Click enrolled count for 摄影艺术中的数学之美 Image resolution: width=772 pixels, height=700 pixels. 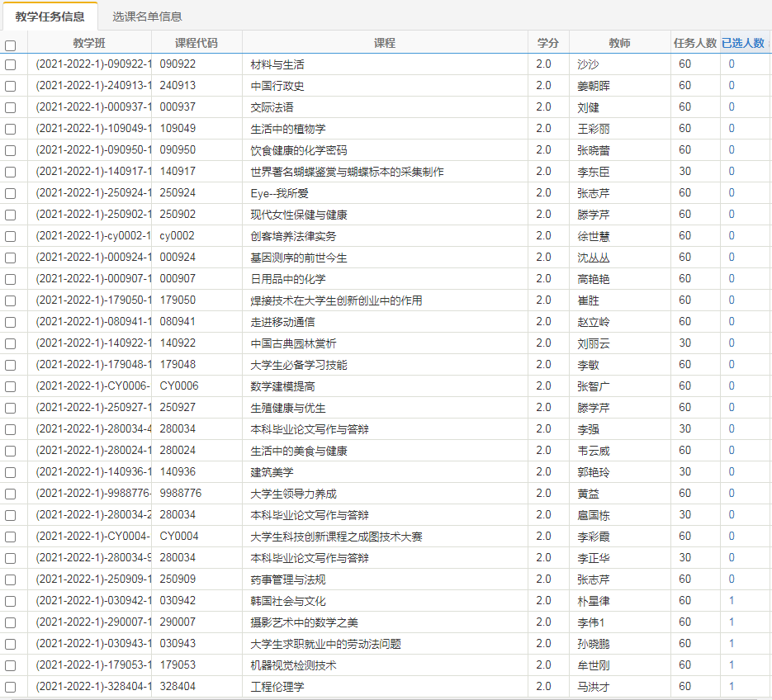(732, 622)
